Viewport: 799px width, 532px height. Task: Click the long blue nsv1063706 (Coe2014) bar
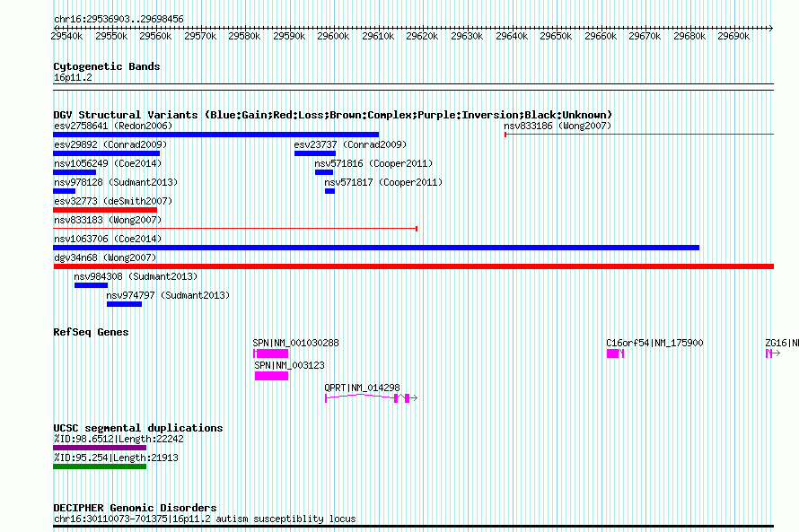pyautogui.click(x=376, y=248)
